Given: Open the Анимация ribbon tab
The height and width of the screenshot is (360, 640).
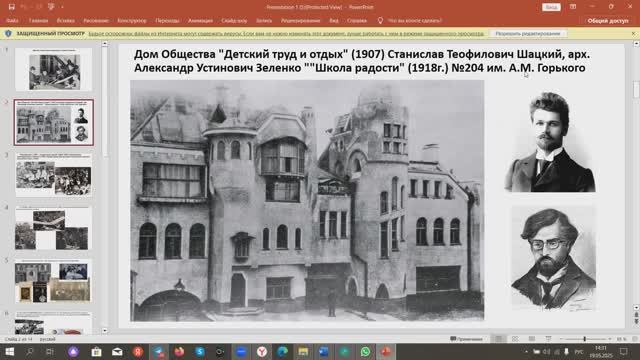Looking at the screenshot, I should (200, 20).
